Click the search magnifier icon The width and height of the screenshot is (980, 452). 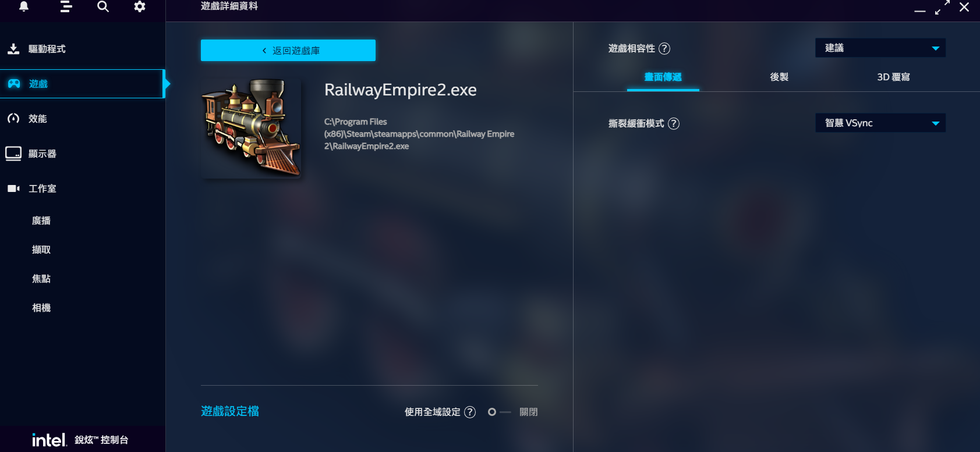coord(103,6)
